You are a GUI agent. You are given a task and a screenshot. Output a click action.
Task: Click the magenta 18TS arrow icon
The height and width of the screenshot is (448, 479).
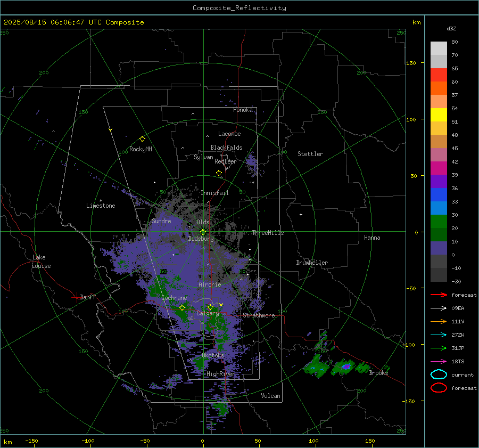click(x=439, y=362)
